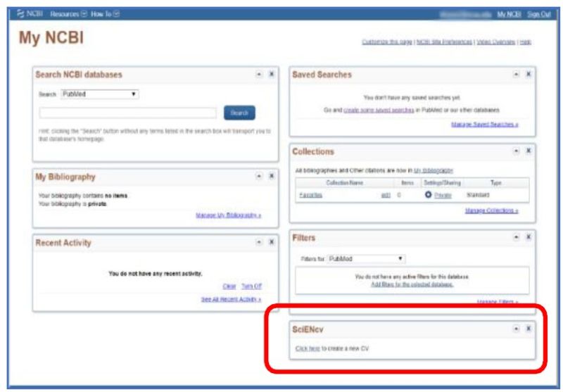The width and height of the screenshot is (563, 392).
Task: Collapse the Recent Activity panel
Action: pos(259,242)
